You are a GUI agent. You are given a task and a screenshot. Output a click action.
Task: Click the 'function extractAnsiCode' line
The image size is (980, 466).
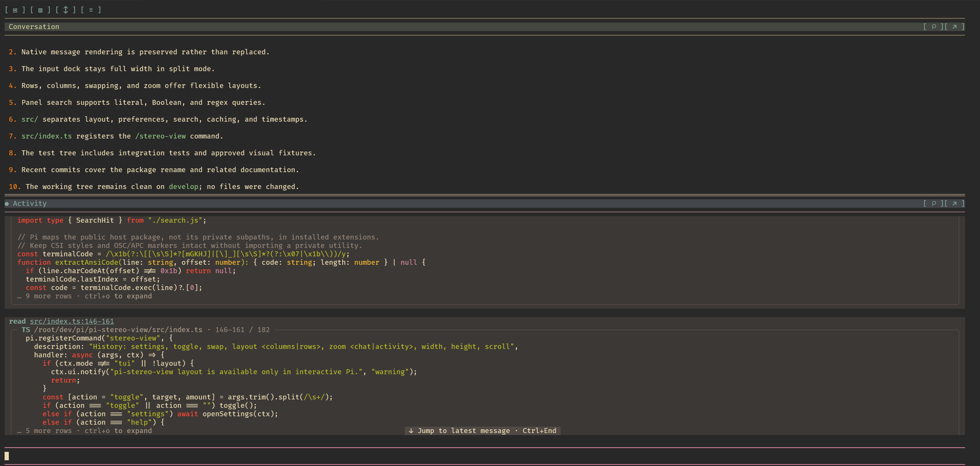pos(221,262)
